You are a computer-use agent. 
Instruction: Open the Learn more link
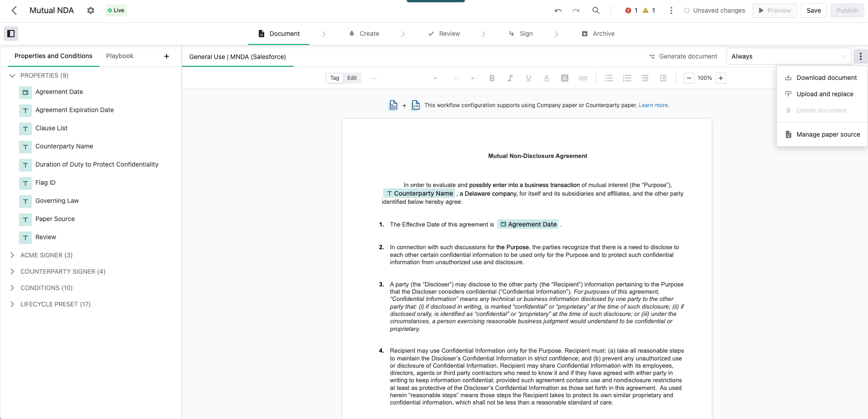653,105
